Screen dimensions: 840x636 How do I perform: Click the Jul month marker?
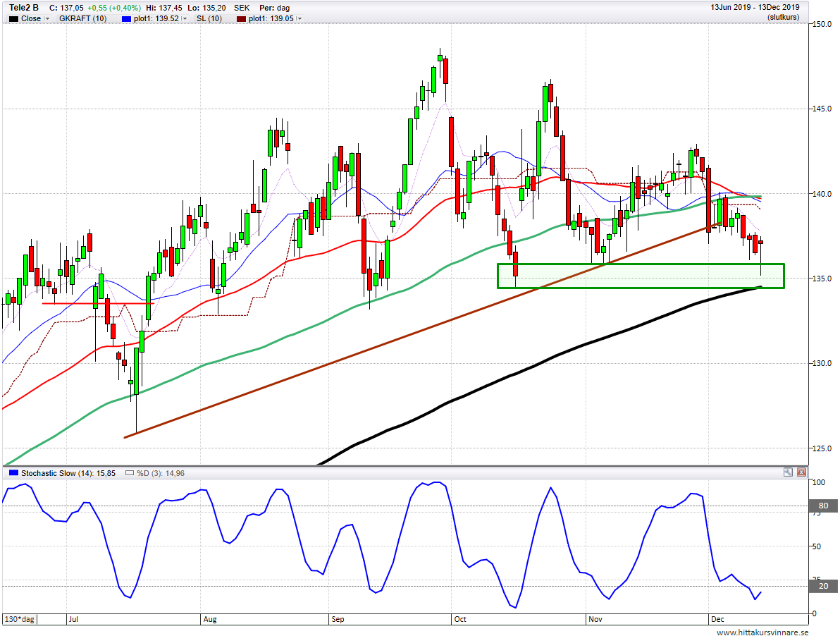point(73,619)
